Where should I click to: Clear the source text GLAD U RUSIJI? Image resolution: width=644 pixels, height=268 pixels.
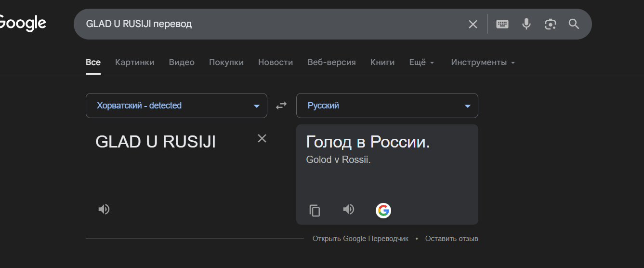262,139
